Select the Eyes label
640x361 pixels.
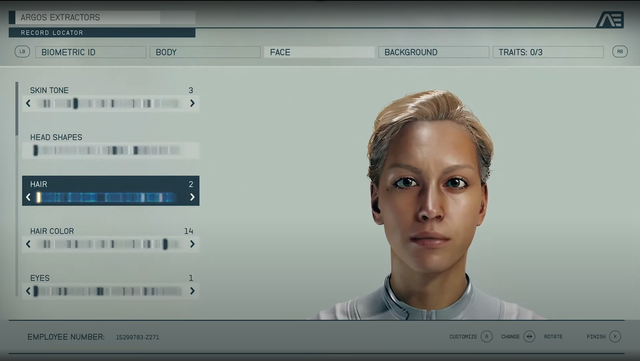pyautogui.click(x=40, y=278)
